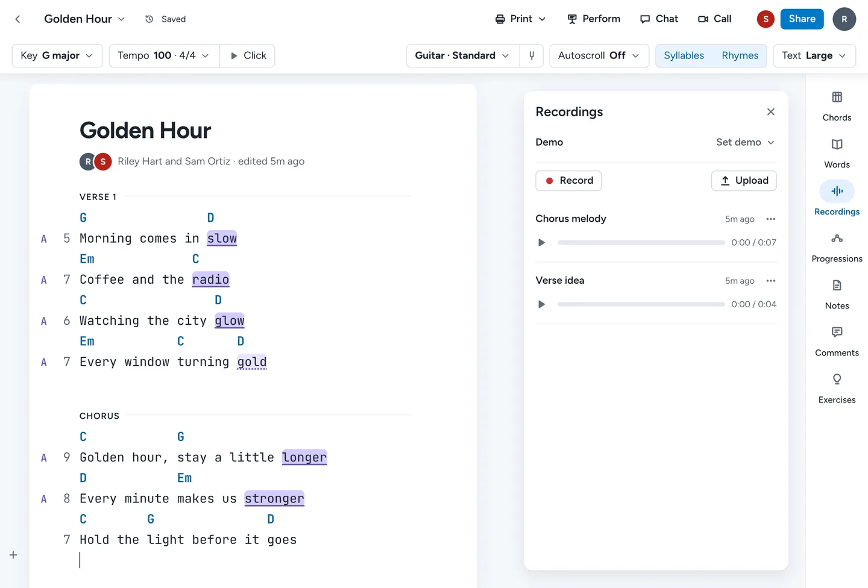Open the Words sidebar panel
868x588 pixels.
[837, 154]
